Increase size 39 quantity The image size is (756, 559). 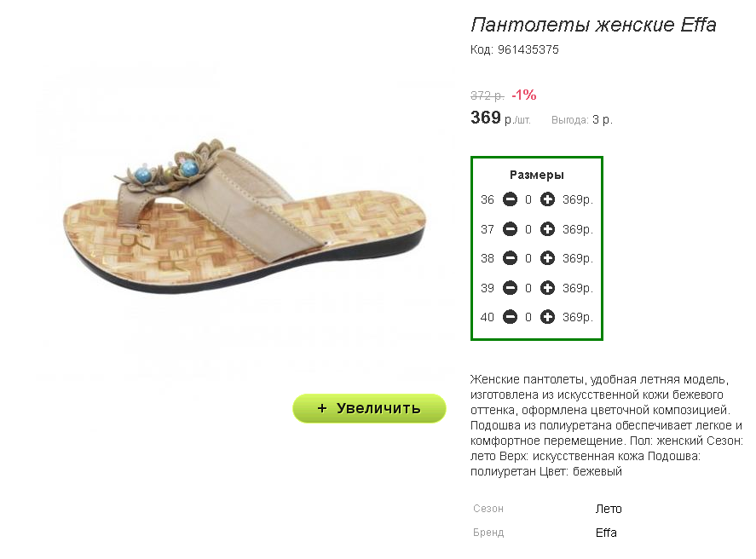pos(547,288)
